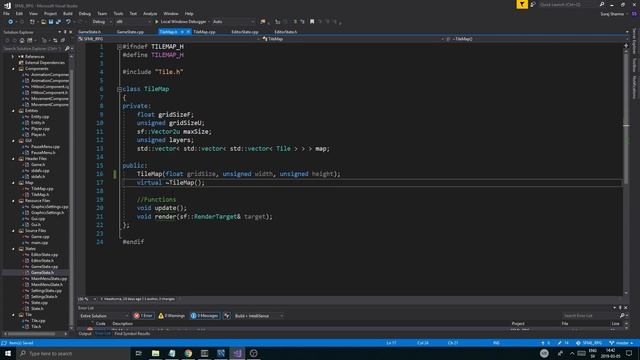
Task: Click the Description column header
Action: coord(122,324)
